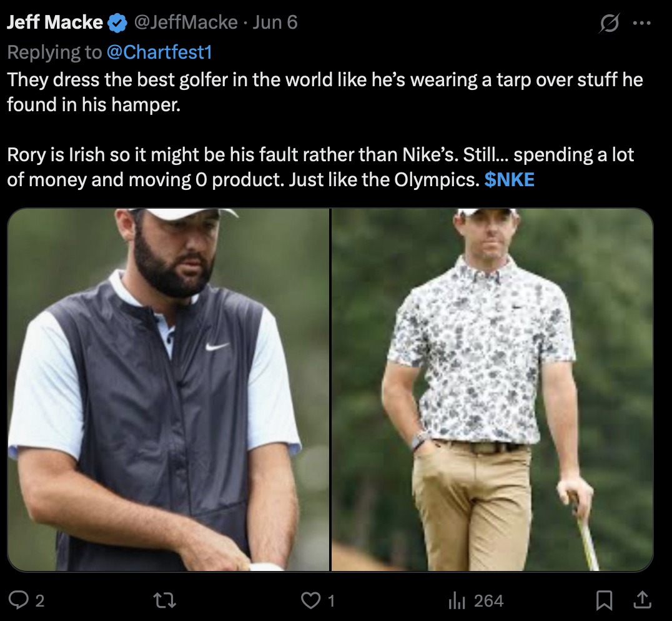Image resolution: width=672 pixels, height=621 pixels.
Task: Share the tweet via the upload arrow icon
Action: click(641, 601)
